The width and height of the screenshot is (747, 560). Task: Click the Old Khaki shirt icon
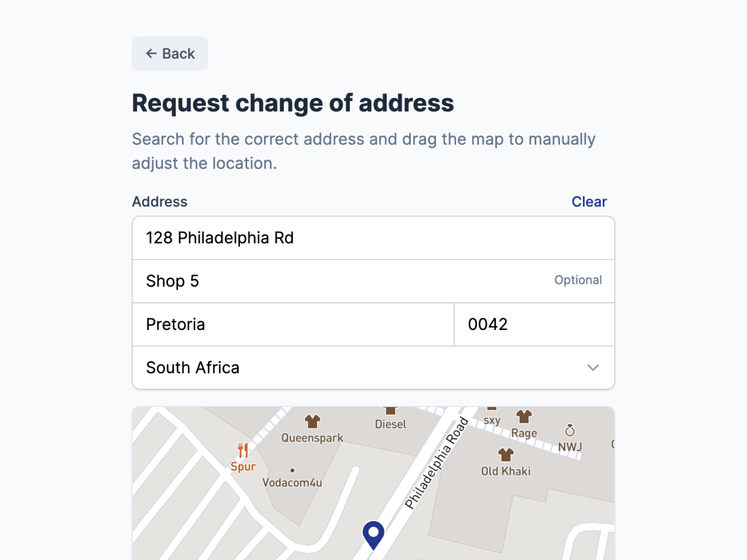point(506,455)
